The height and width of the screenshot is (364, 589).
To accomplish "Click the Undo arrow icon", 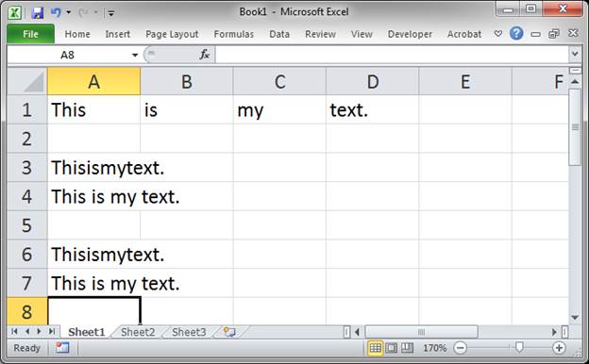I will (x=56, y=12).
